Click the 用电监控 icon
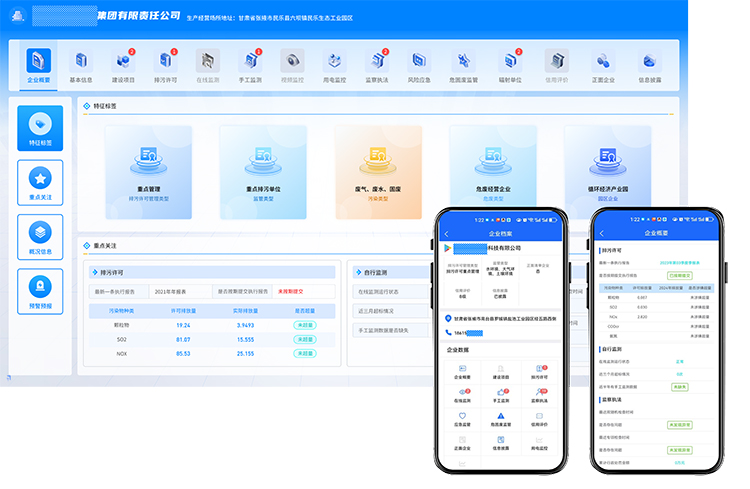 [335, 63]
